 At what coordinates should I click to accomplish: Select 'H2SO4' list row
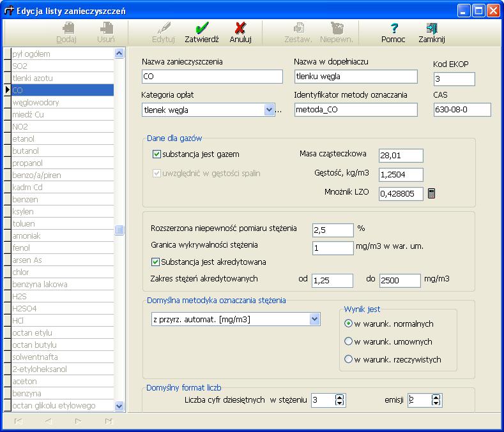point(63,308)
